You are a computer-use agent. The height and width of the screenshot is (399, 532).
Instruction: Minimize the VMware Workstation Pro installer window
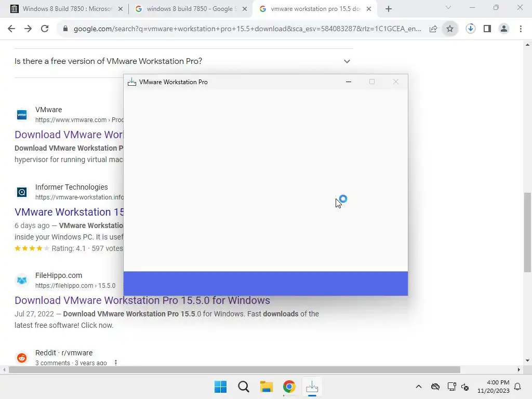click(x=349, y=82)
